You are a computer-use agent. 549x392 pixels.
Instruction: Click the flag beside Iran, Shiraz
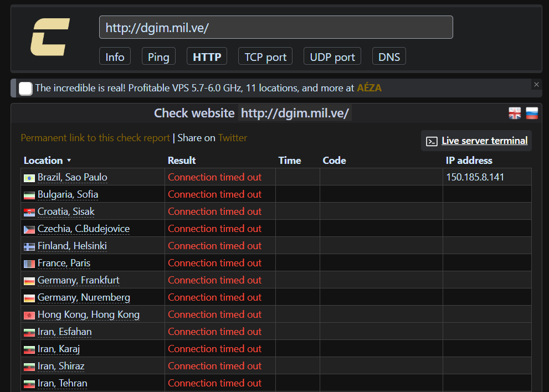click(29, 367)
